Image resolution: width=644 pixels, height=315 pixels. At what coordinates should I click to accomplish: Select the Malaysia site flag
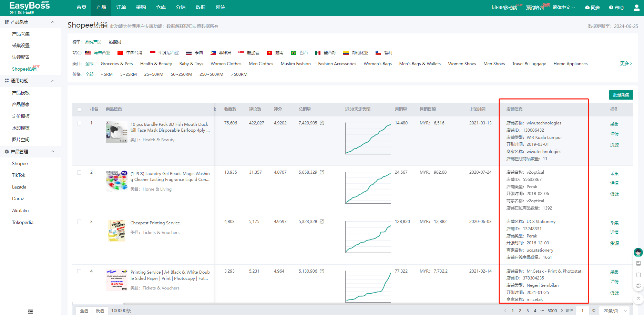coord(88,53)
